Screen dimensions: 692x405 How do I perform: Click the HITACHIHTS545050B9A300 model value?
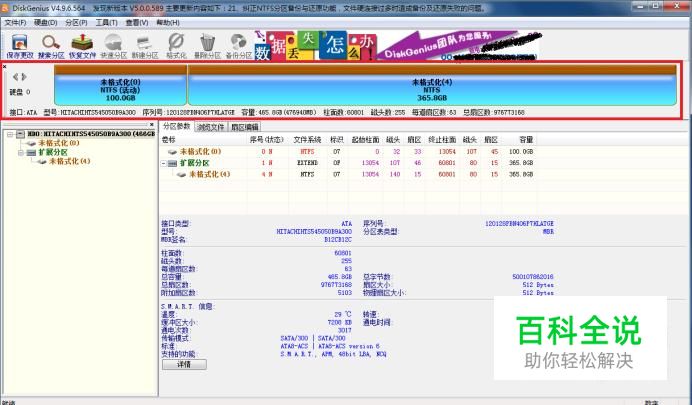pos(314,232)
